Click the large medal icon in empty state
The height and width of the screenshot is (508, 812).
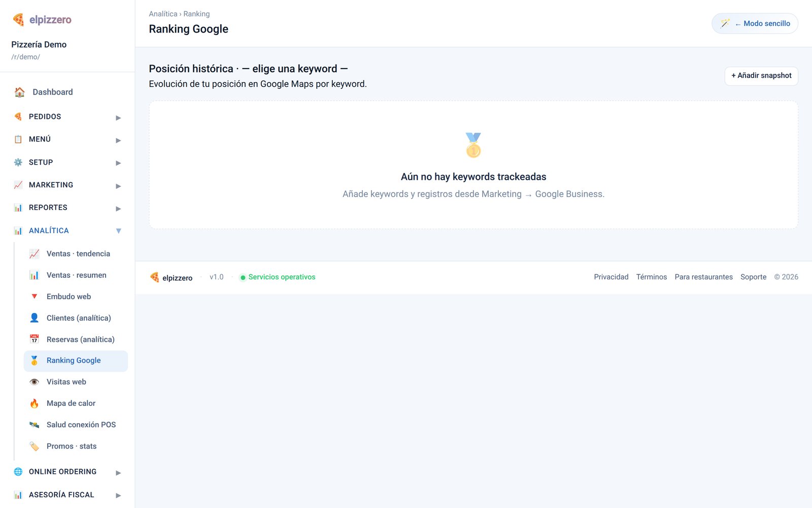click(x=473, y=145)
